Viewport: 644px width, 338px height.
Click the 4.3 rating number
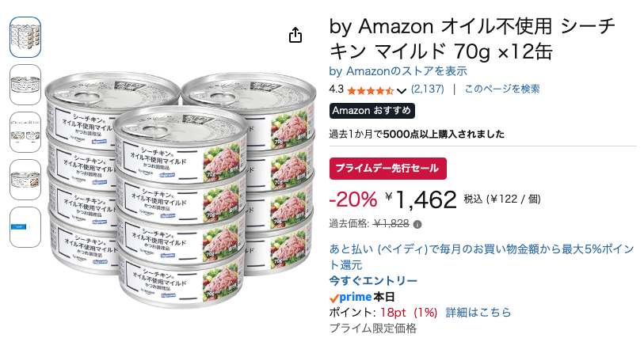pos(336,89)
